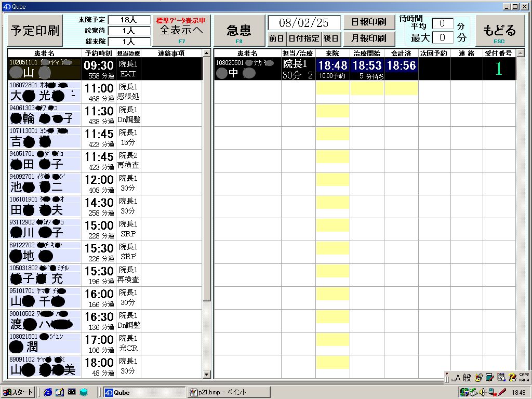Click the patient list scroll up arrow
This screenshot has width=532, height=399.
[x=206, y=54]
